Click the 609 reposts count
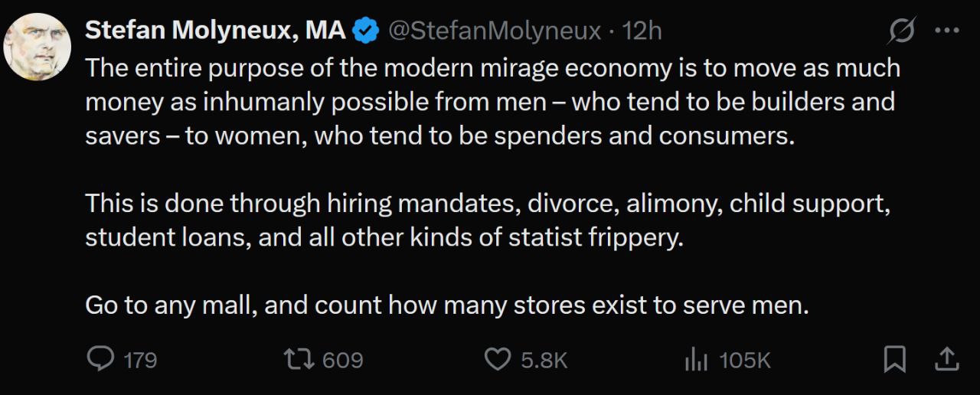Screen dimensions: 980x395 pos(342,360)
